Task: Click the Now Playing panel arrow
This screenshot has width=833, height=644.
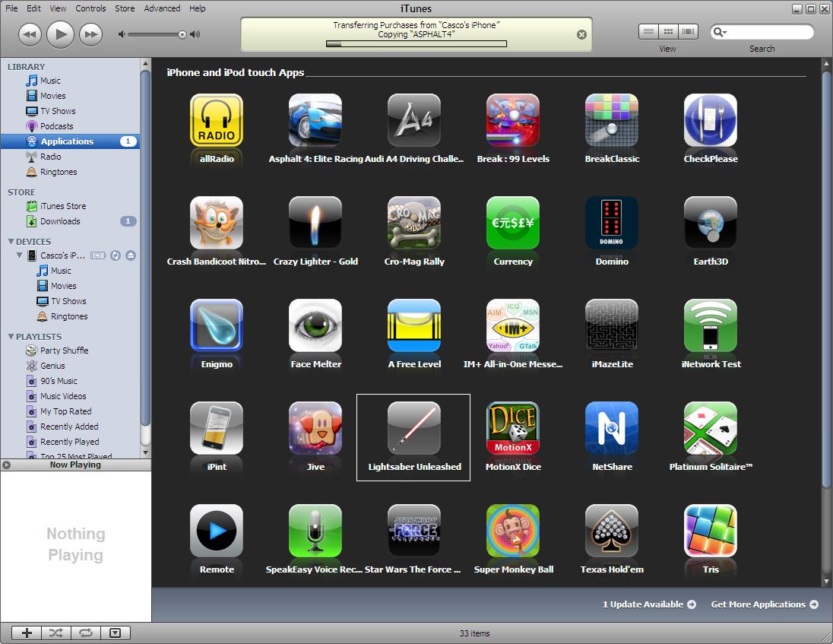Action: 6,465
